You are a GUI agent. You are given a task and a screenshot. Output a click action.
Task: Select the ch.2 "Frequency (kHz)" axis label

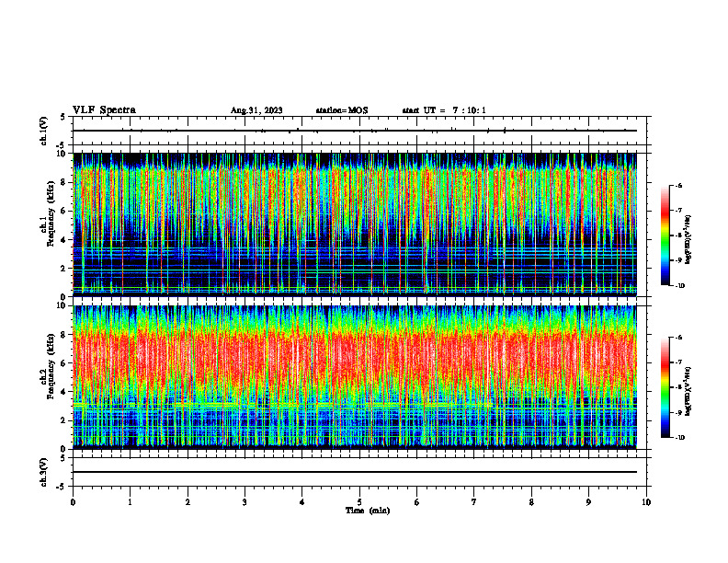pos(50,366)
